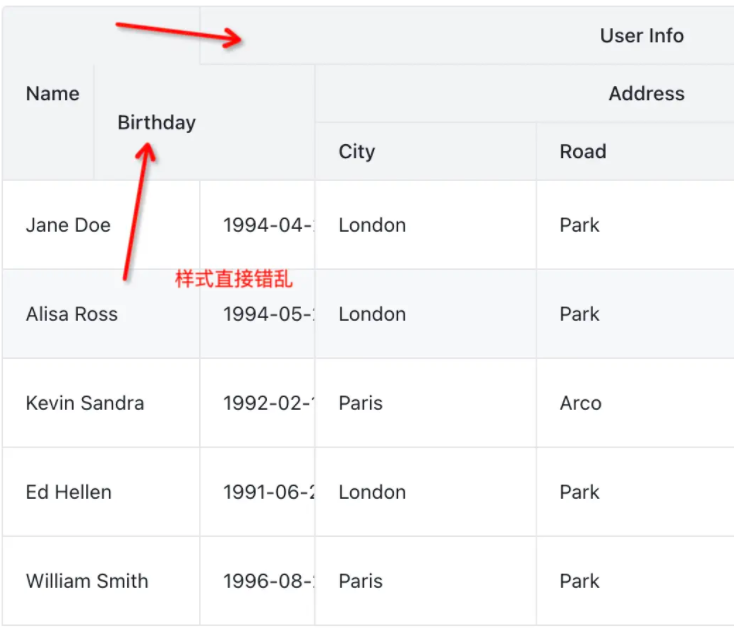This screenshot has height=644, width=749.
Task: Click the User Info column group header
Action: pyautogui.click(x=641, y=36)
